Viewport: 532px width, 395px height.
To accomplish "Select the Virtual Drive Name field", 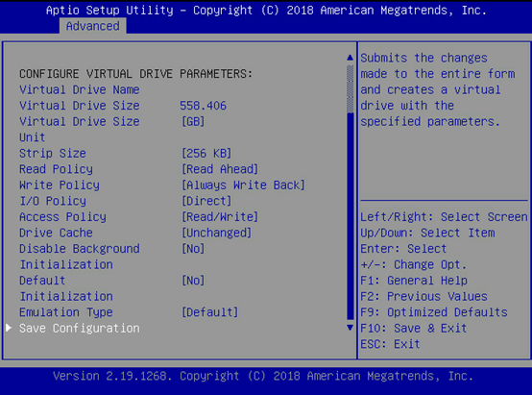I will coord(80,89).
